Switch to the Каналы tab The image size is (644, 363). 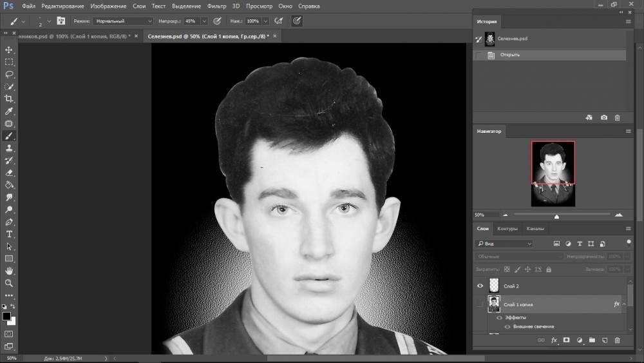(x=535, y=229)
